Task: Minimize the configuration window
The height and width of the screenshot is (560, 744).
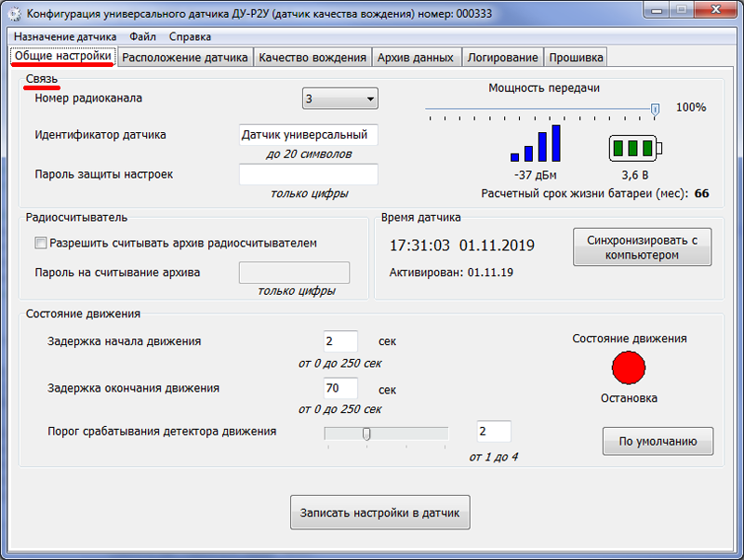Action: click(657, 10)
